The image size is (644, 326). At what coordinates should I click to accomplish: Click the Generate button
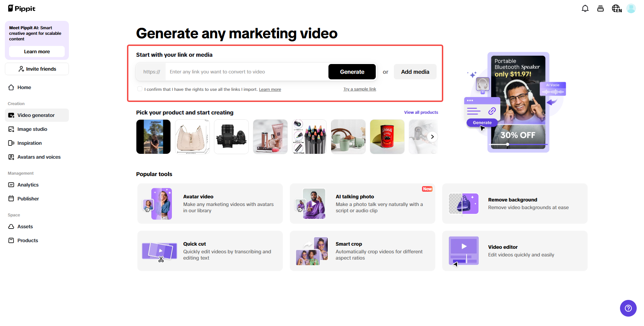click(352, 72)
